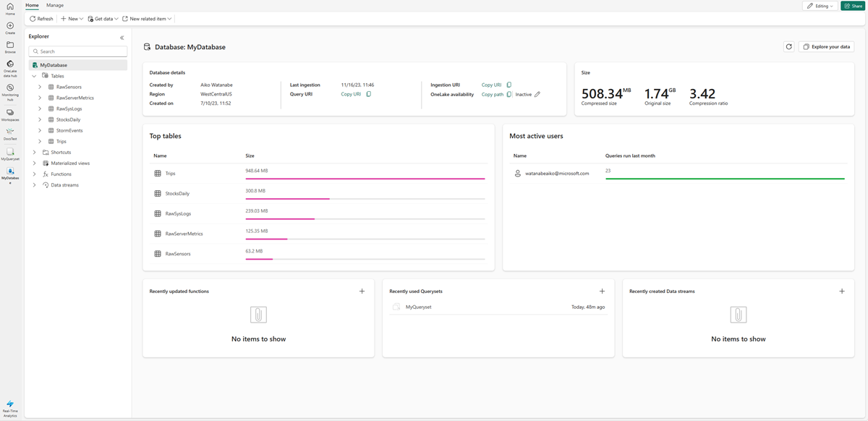Select MyQueryset in the left rail
This screenshot has width=868, height=421.
10,152
